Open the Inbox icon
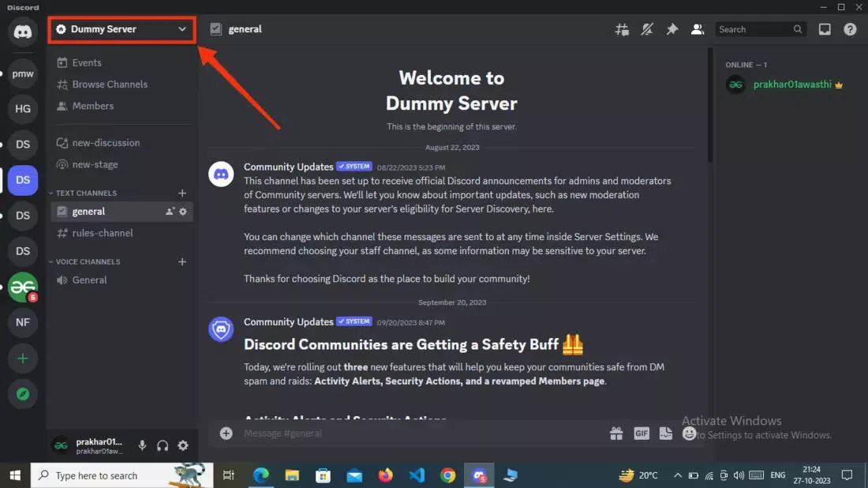Viewport: 868px width, 488px height. [x=825, y=29]
